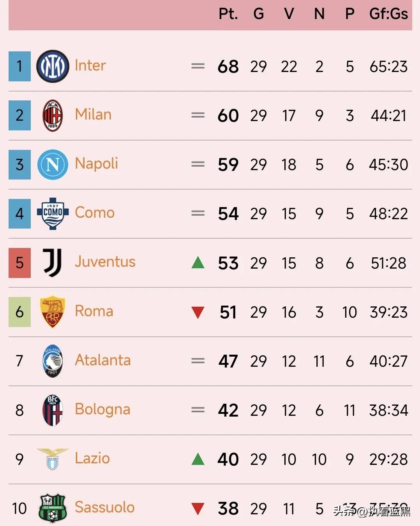Click the Atalanta club crest
The height and width of the screenshot is (526, 420).
53,361
